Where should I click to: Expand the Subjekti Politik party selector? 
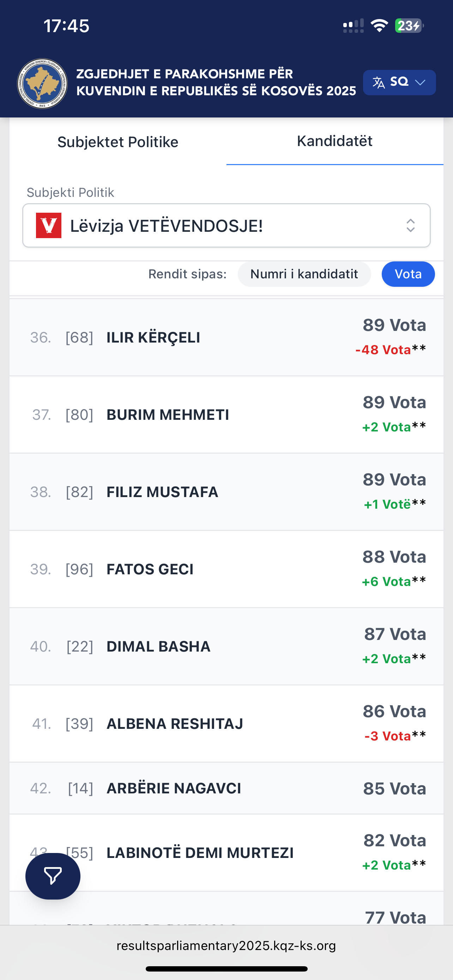tap(226, 225)
